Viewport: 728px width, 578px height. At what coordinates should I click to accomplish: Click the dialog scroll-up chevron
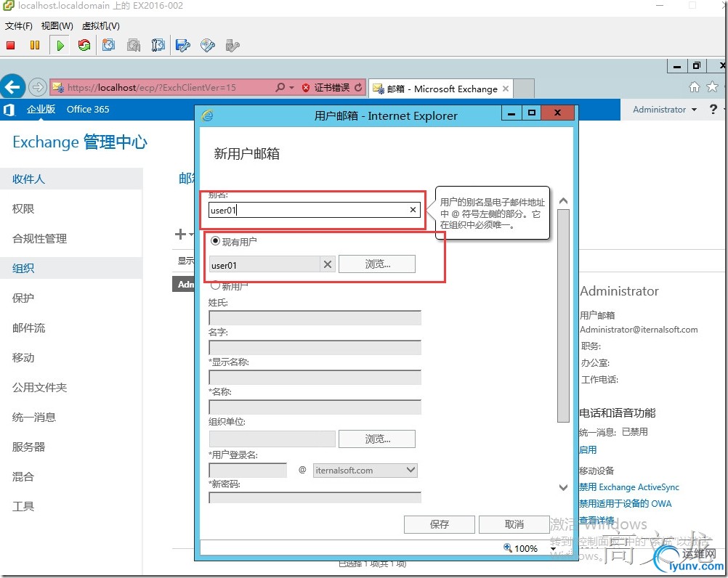tap(563, 201)
